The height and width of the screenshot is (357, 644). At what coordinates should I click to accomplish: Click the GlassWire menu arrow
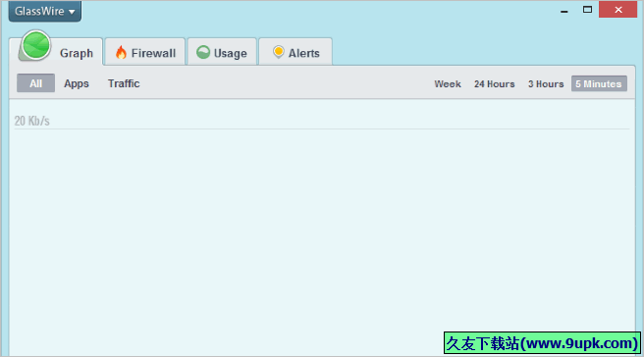(x=72, y=12)
